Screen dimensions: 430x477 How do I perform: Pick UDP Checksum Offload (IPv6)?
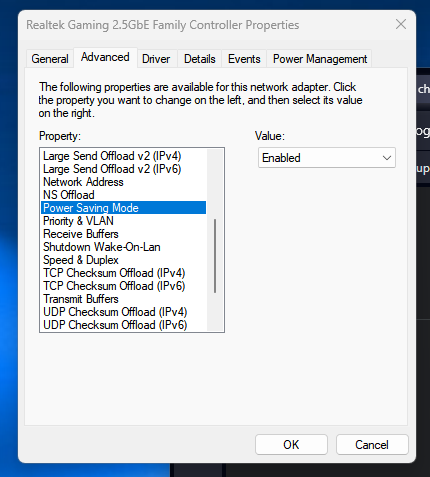click(123, 325)
